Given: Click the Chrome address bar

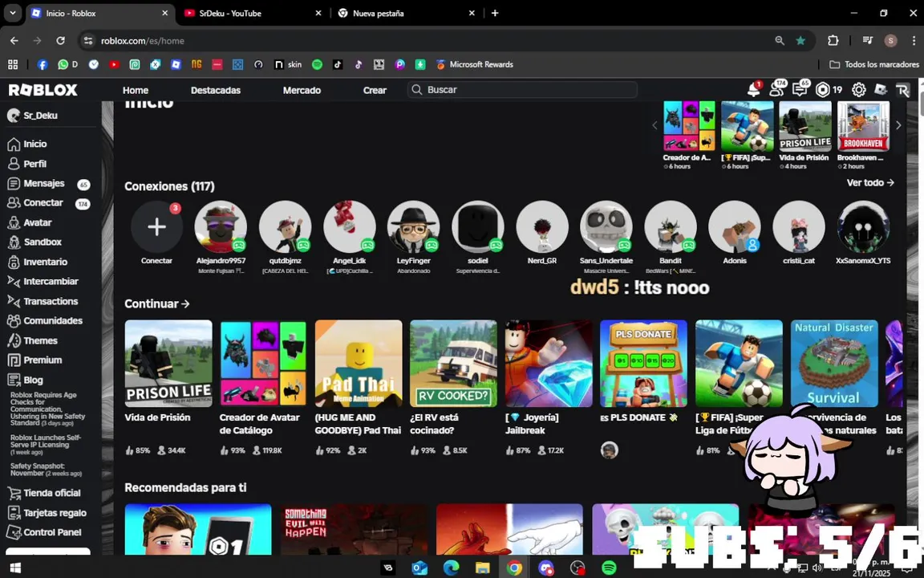Looking at the screenshot, I should pyautogui.click(x=430, y=41).
